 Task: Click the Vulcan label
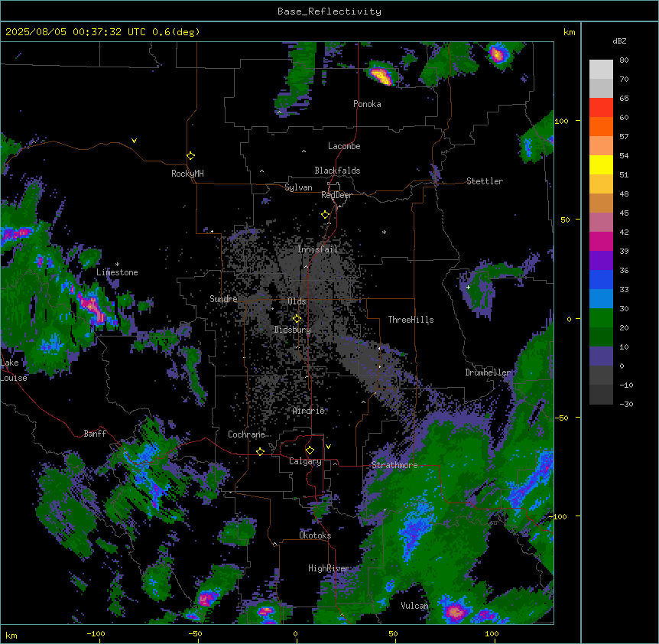(414, 606)
